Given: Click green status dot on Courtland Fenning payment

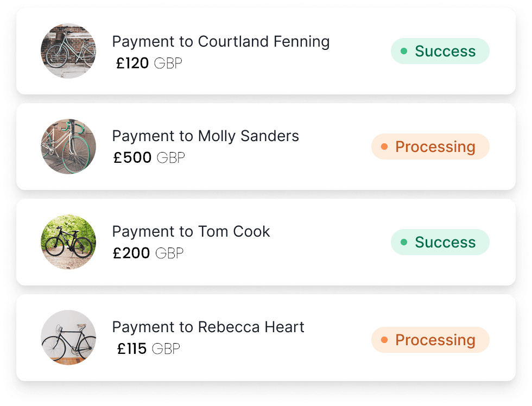Looking at the screenshot, I should point(404,51).
